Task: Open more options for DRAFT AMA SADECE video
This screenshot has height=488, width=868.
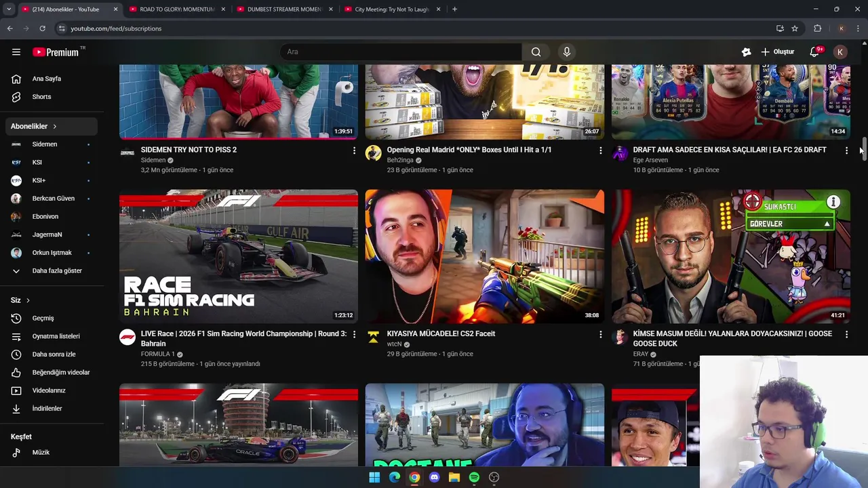Action: coord(846,150)
